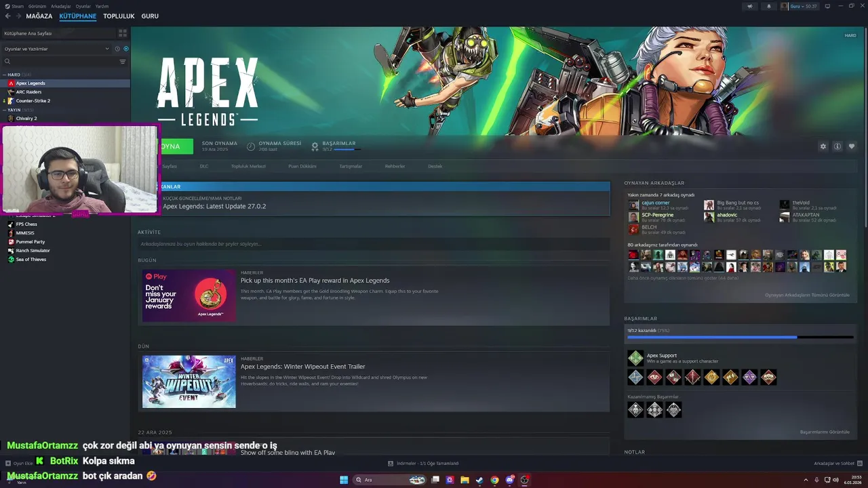Open Apex Legends Latest Update 27.0.2 notes
This screenshot has width=868, height=488.
pyautogui.click(x=214, y=206)
